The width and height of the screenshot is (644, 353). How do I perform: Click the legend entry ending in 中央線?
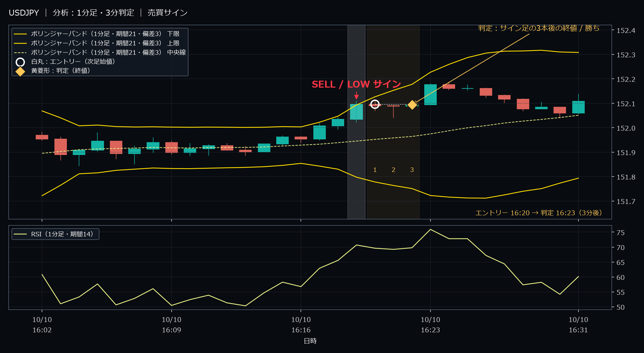point(100,52)
